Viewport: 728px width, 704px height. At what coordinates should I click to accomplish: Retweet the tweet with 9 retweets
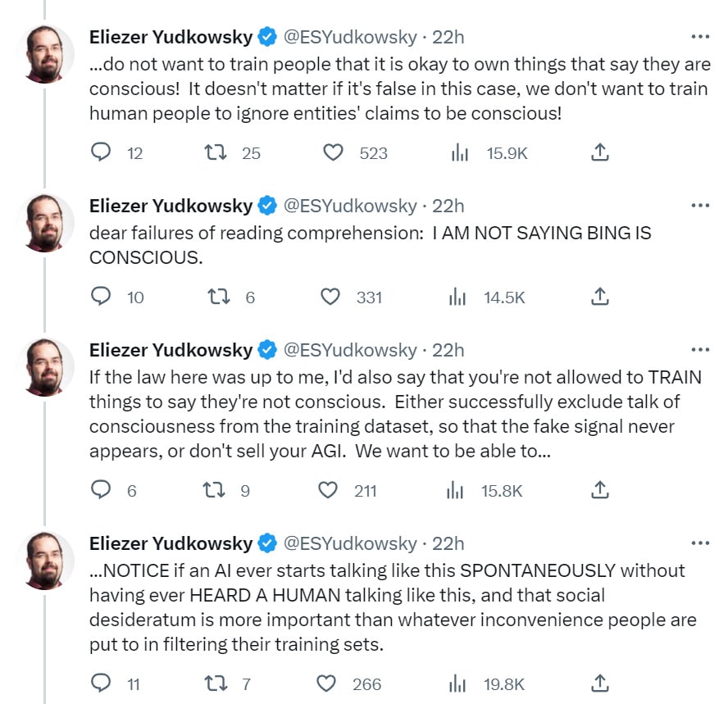pyautogui.click(x=212, y=490)
